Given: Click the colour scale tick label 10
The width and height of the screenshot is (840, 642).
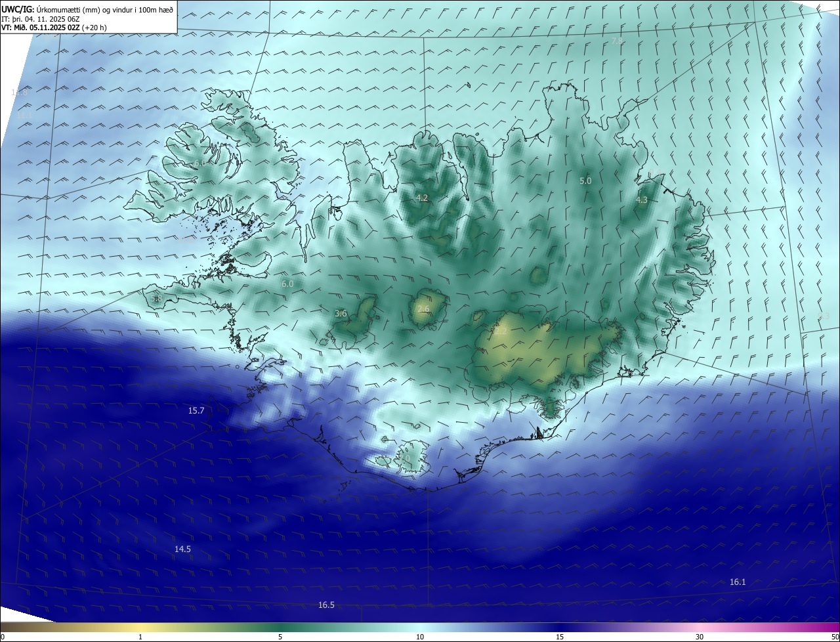Looking at the screenshot, I should click(x=420, y=637).
